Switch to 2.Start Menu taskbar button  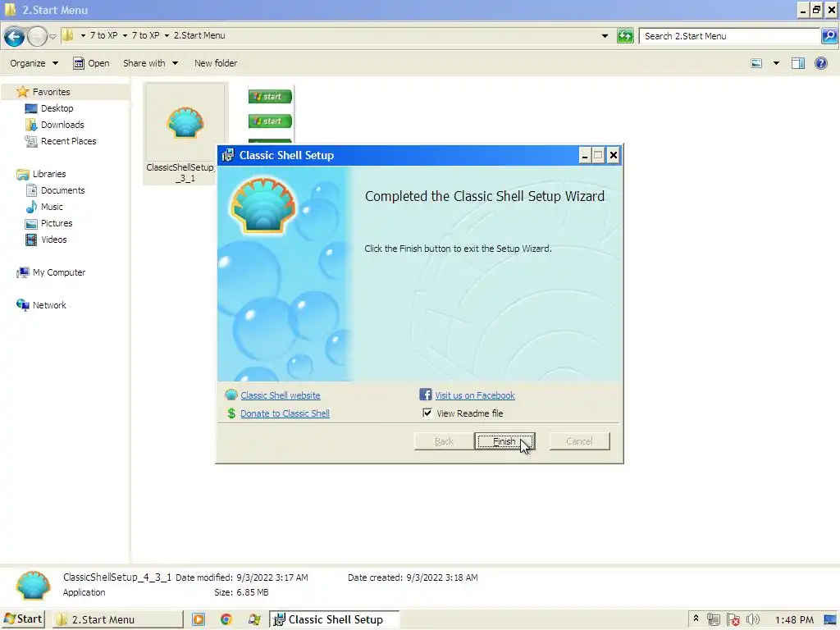pyautogui.click(x=118, y=620)
